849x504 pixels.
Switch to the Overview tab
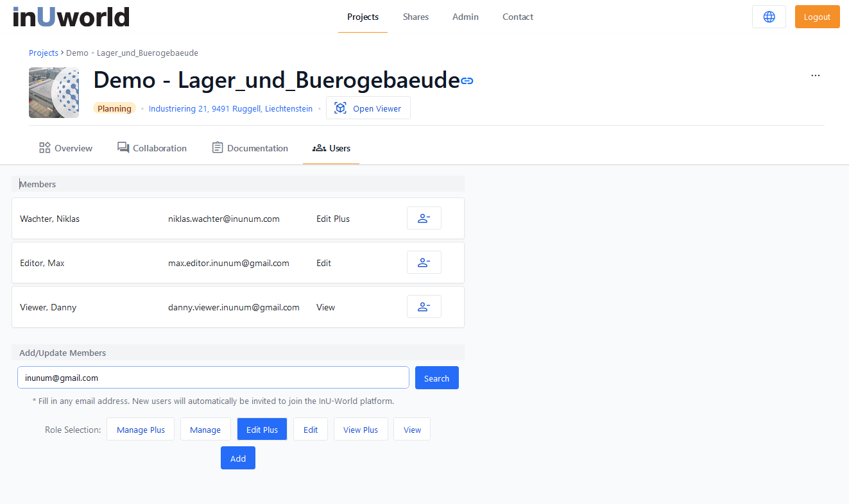[x=66, y=148]
